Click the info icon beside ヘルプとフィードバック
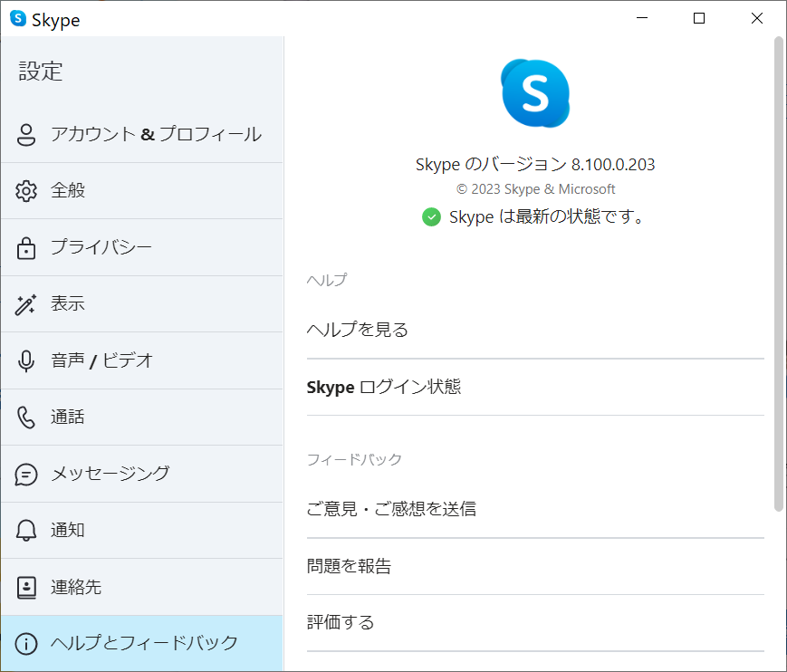Screen dimensions: 787x672 26,643
